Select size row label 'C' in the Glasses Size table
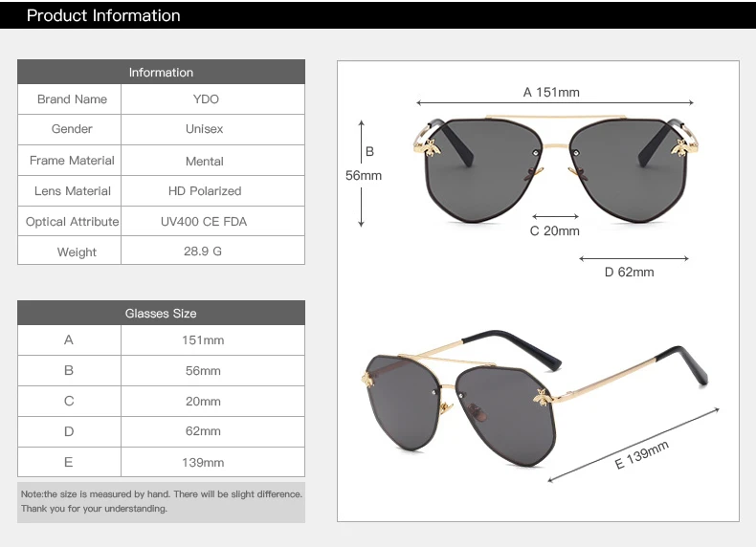 click(69, 401)
